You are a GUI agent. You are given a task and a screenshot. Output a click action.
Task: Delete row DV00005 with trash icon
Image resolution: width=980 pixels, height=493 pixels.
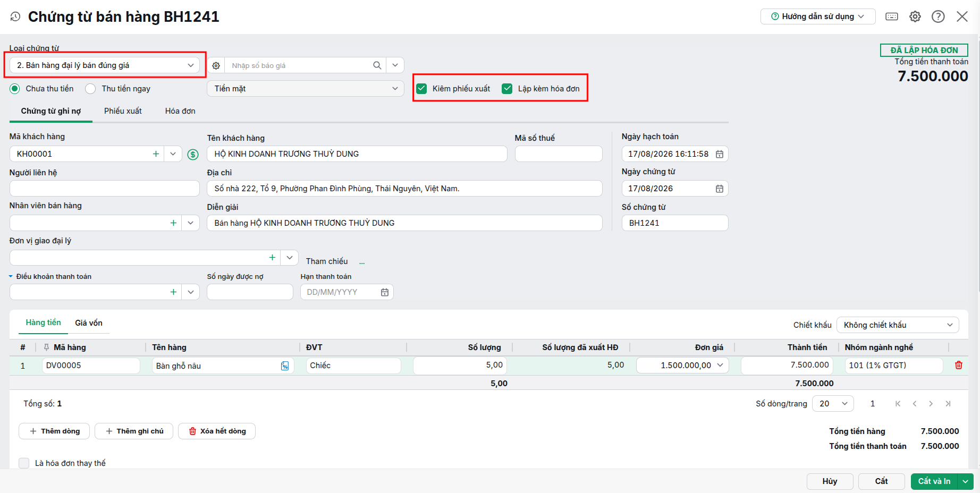959,365
